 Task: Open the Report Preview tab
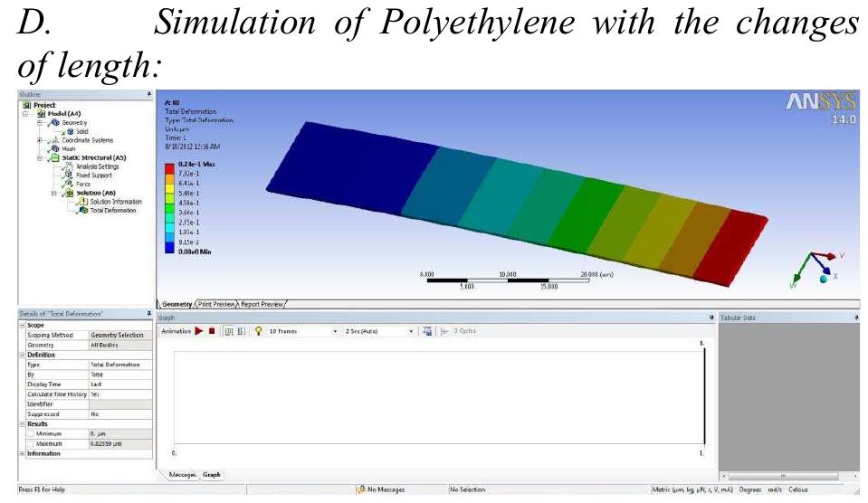pos(262,304)
